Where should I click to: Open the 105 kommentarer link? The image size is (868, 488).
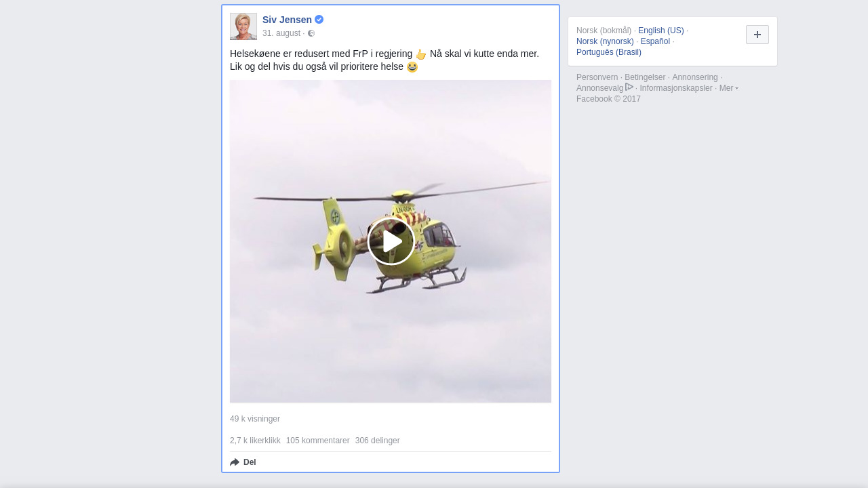(317, 441)
